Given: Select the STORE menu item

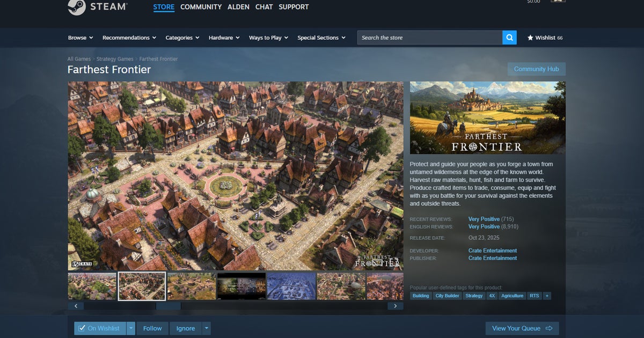Looking at the screenshot, I should pos(164,6).
